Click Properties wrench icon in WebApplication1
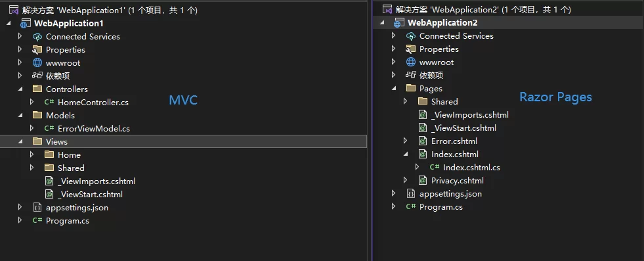 tap(37, 50)
